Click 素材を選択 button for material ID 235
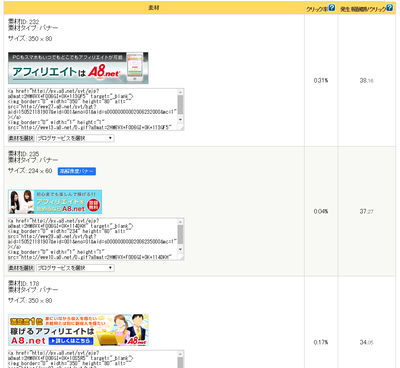400x368 pixels. click(x=21, y=268)
